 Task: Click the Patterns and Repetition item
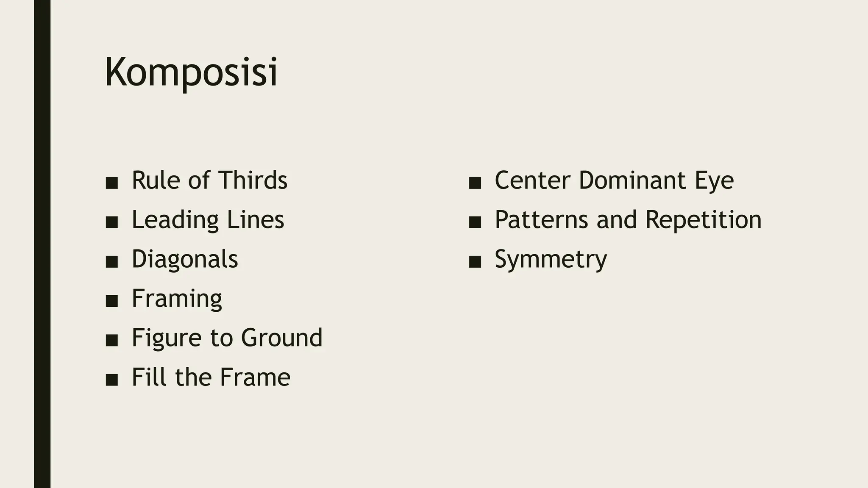628,220
